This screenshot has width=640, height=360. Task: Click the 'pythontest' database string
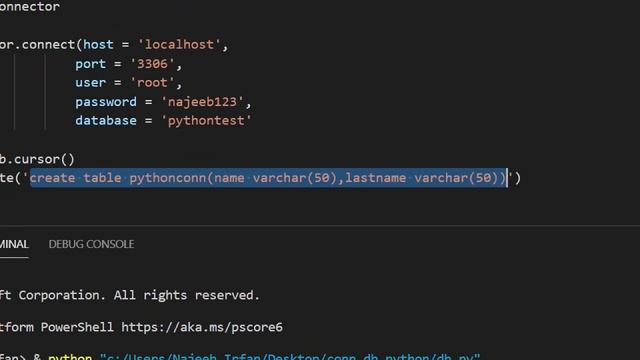point(207,121)
